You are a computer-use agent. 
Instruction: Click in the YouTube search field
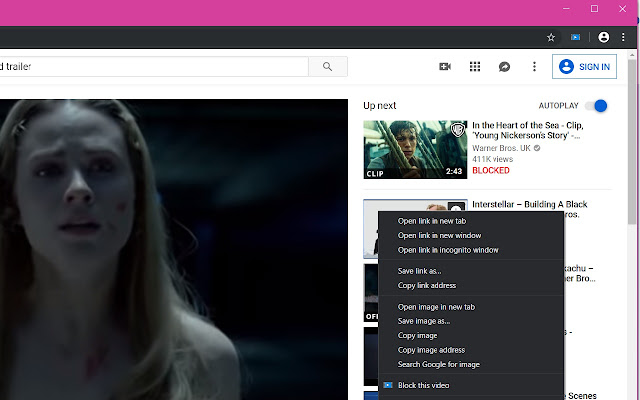click(x=153, y=67)
